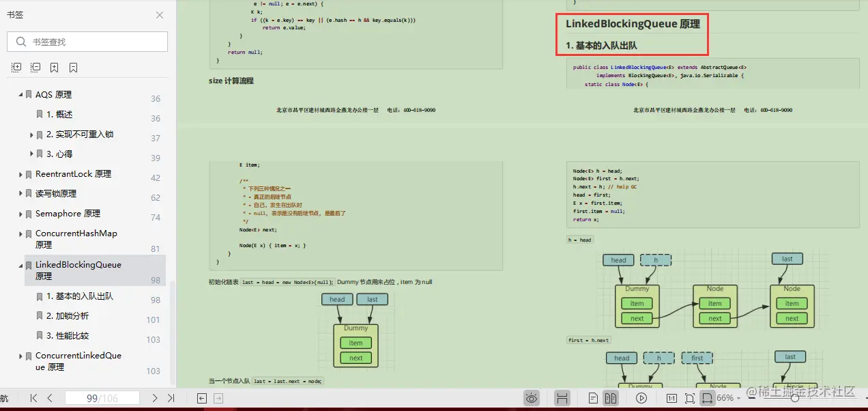This screenshot has height=411, width=868.
Task: Close the 书签 bookmarks panel
Action: click(160, 15)
